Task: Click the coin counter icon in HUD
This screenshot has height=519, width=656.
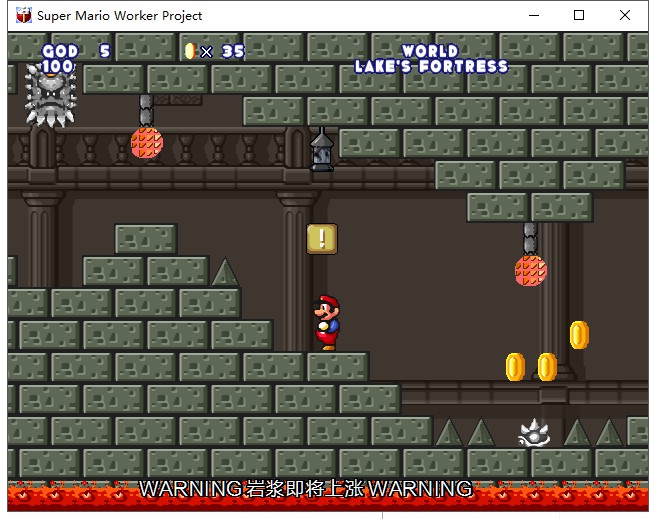Action: click(190, 51)
